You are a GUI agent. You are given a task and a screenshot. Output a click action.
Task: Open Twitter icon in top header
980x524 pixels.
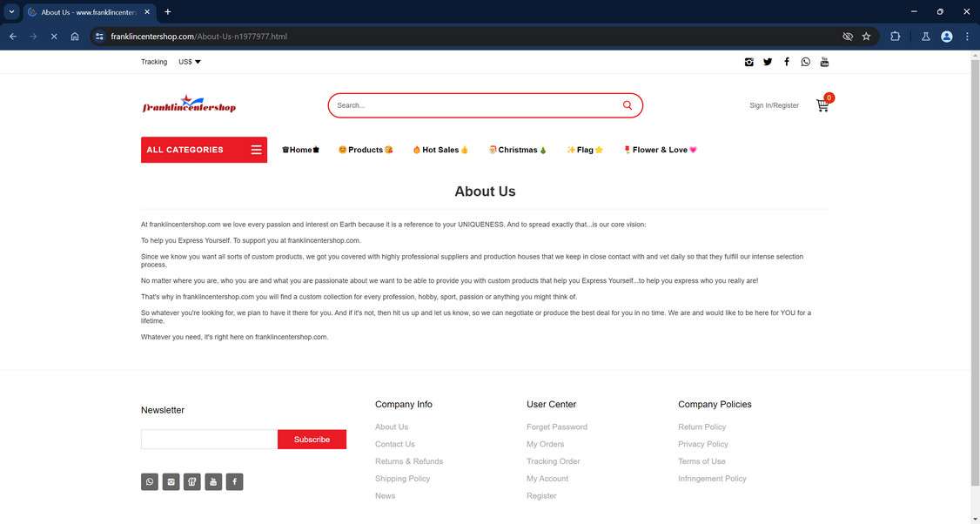coord(768,62)
